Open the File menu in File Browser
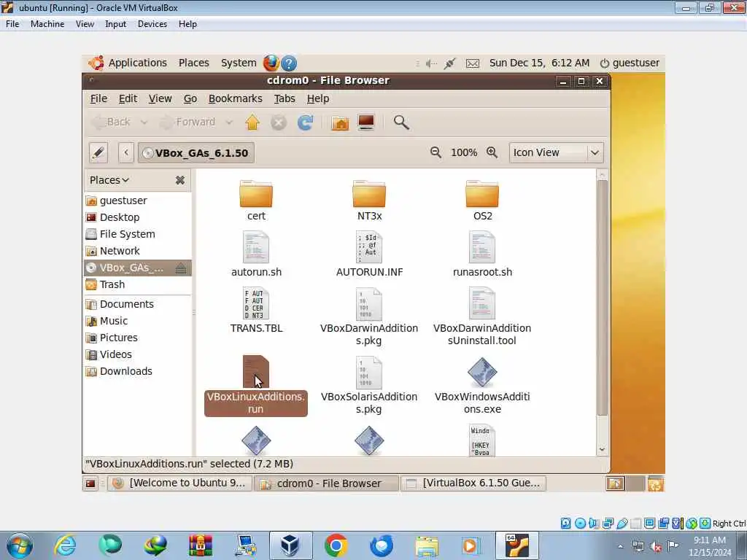Viewport: 747px width, 560px height. (98, 98)
